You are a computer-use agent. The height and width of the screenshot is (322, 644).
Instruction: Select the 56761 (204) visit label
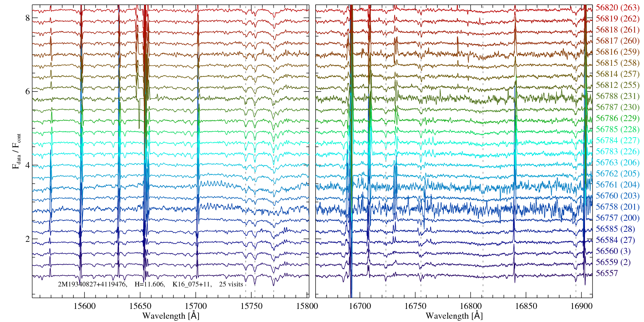(x=617, y=185)
